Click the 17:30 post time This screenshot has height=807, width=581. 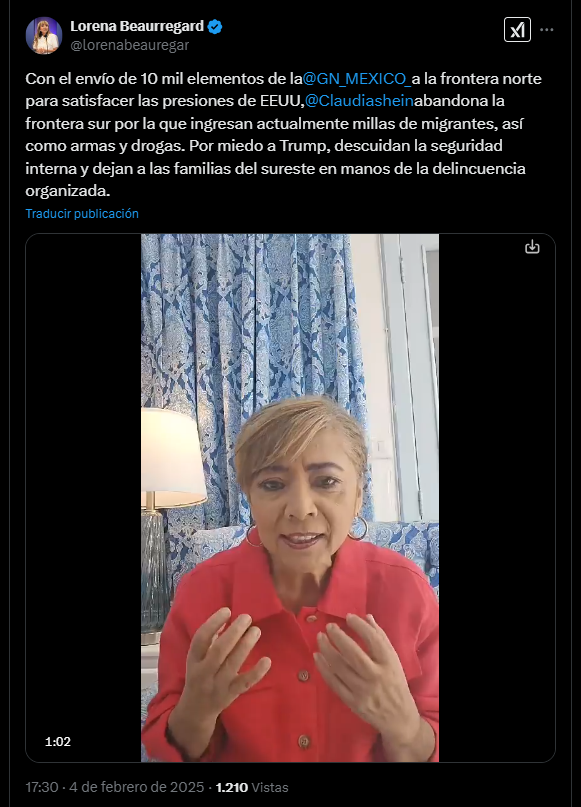click(x=42, y=787)
